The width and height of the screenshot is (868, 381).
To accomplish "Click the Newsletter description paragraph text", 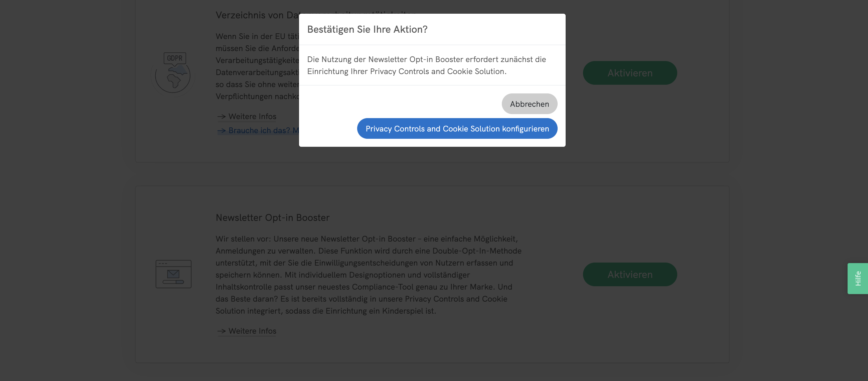I will click(x=368, y=275).
